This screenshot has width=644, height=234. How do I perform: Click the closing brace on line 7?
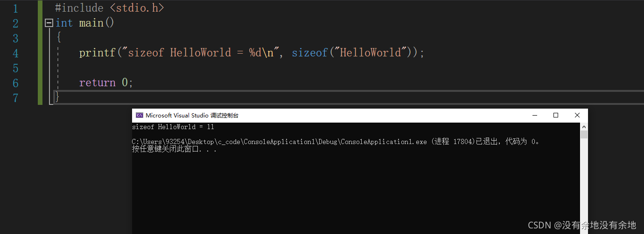[x=57, y=97]
